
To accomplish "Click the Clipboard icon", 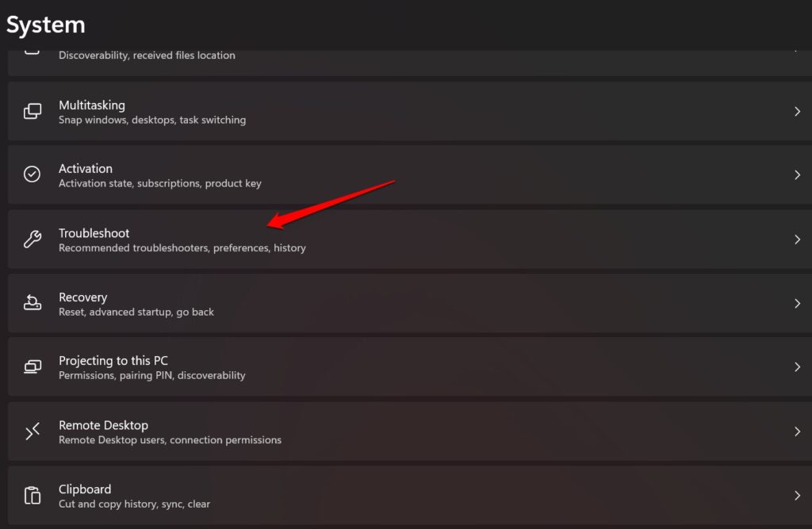I will (32, 495).
